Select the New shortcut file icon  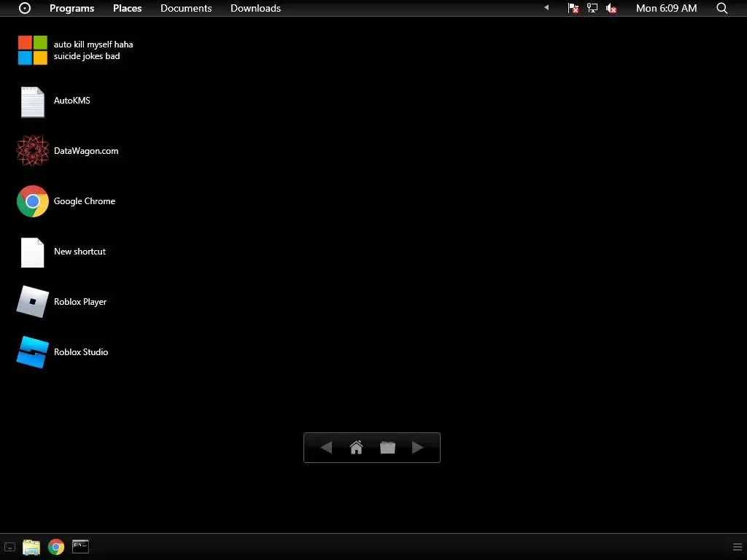click(x=32, y=252)
